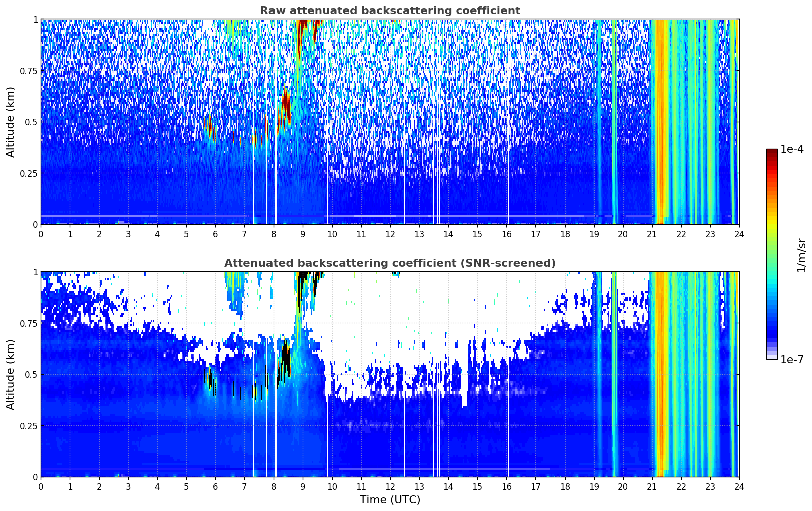Click the hour 15 tick under the SNR-screened plot

477,486
